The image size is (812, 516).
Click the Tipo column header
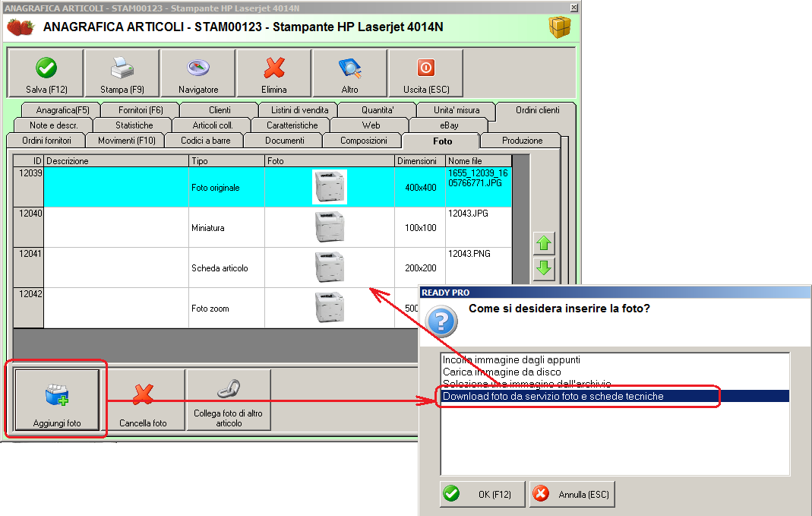[x=226, y=161]
